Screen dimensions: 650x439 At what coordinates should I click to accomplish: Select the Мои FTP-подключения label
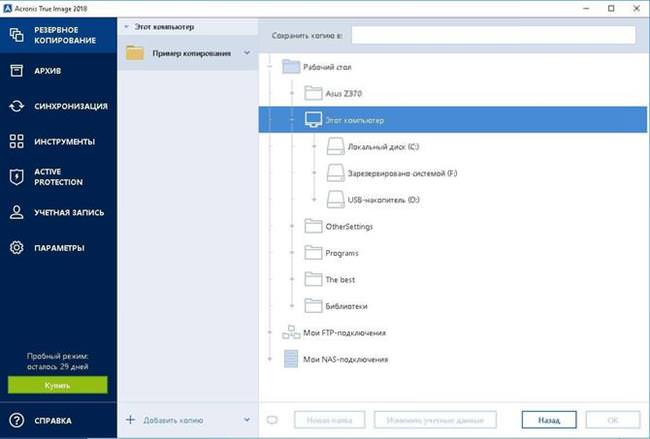tap(344, 332)
